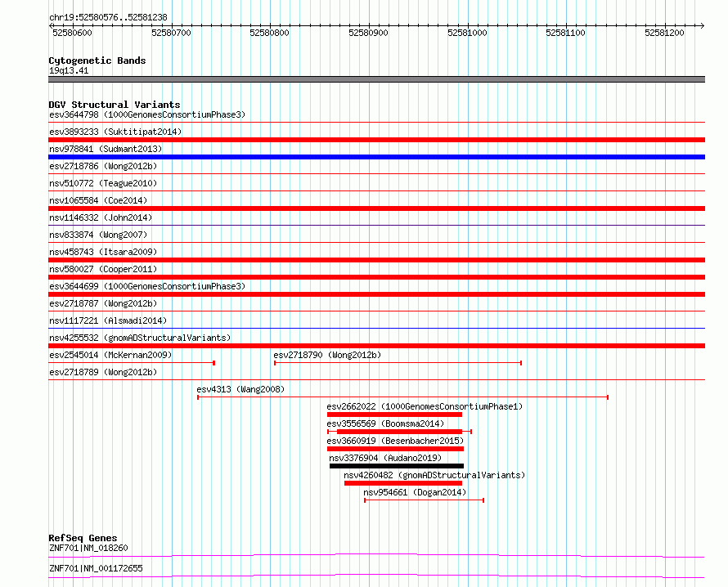Click the 19q13.41 band label

click(69, 70)
